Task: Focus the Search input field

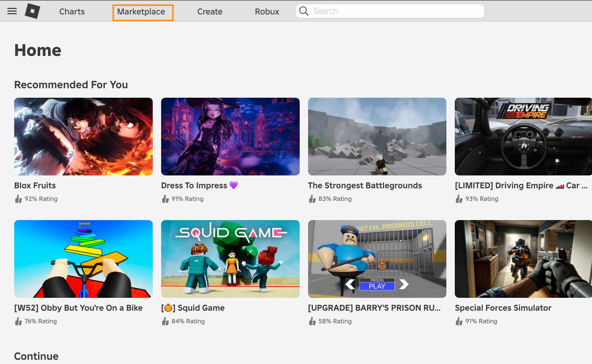Action: (x=390, y=11)
